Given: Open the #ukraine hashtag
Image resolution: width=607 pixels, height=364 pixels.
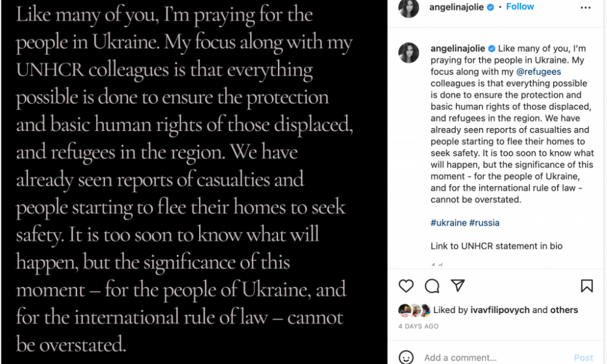Looking at the screenshot, I should (x=449, y=223).
